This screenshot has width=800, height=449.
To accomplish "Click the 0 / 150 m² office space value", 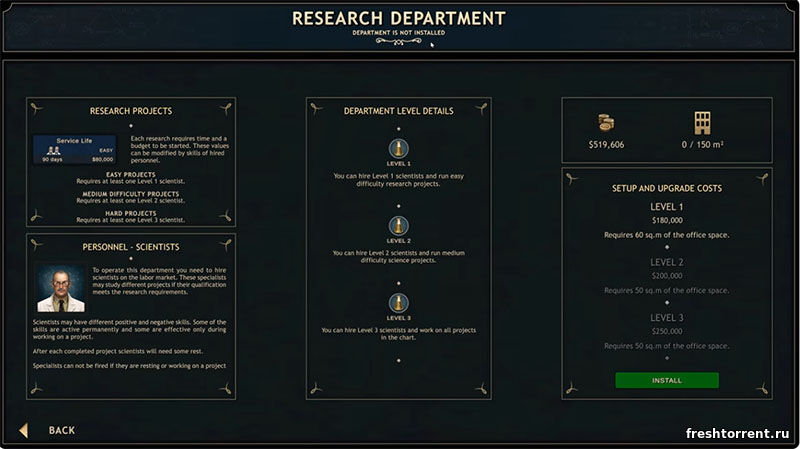I will (704, 145).
